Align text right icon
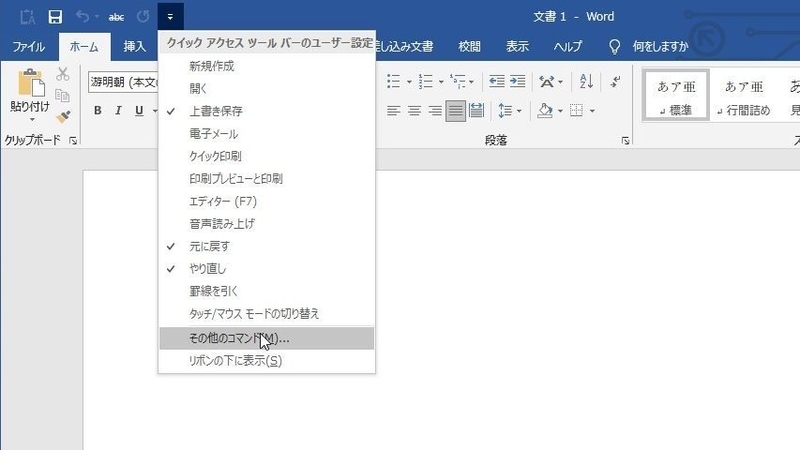Image resolution: width=800 pixels, height=450 pixels. coord(435,111)
